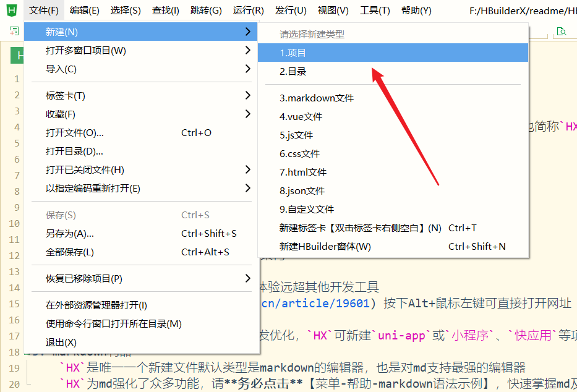This screenshot has width=577, height=392.
Task: Choose 新建标签卡 Ctrl+T entry
Action: (393, 228)
